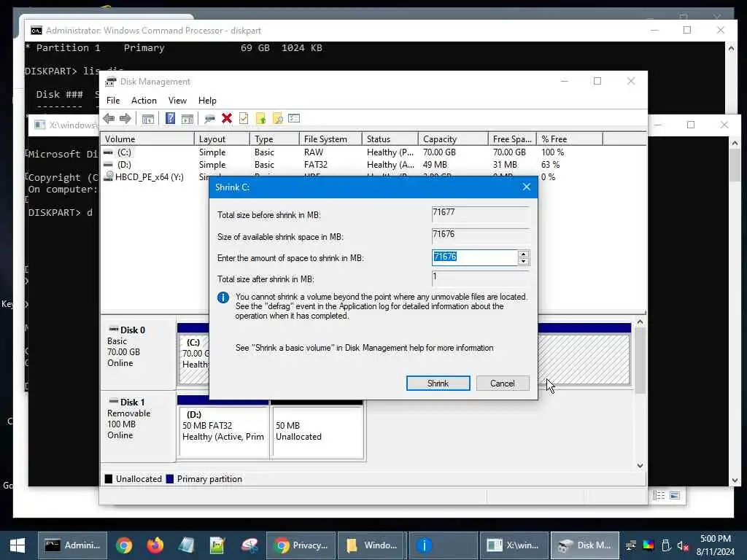Screen dimensions: 747x560
Task: Open Help using the blue question mark icon
Action: [x=170, y=118]
